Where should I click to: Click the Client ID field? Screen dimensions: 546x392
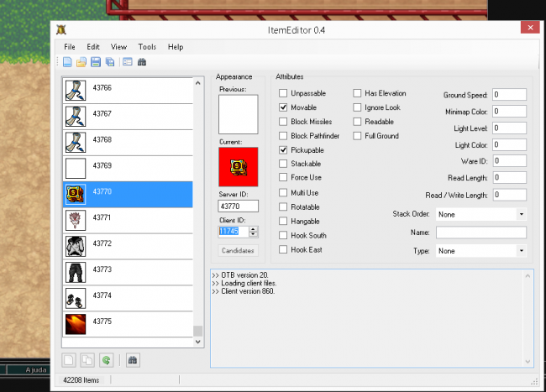(x=234, y=232)
